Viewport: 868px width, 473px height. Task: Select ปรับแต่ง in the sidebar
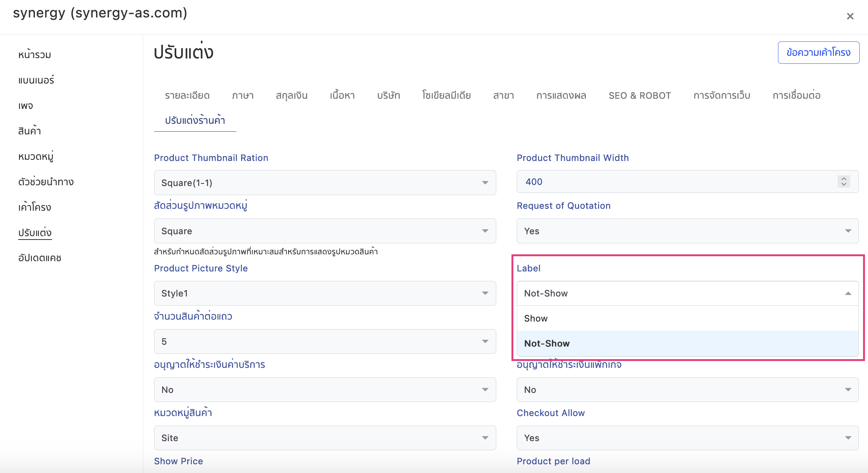[x=35, y=232]
